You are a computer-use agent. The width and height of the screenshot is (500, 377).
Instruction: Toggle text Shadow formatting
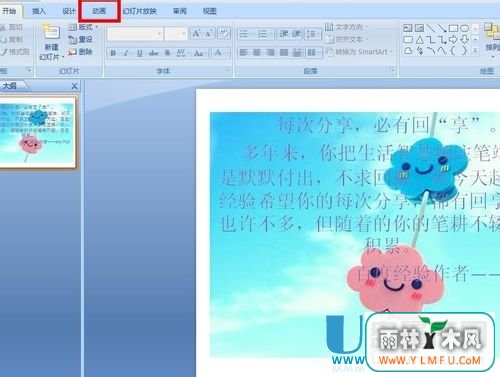(167, 53)
